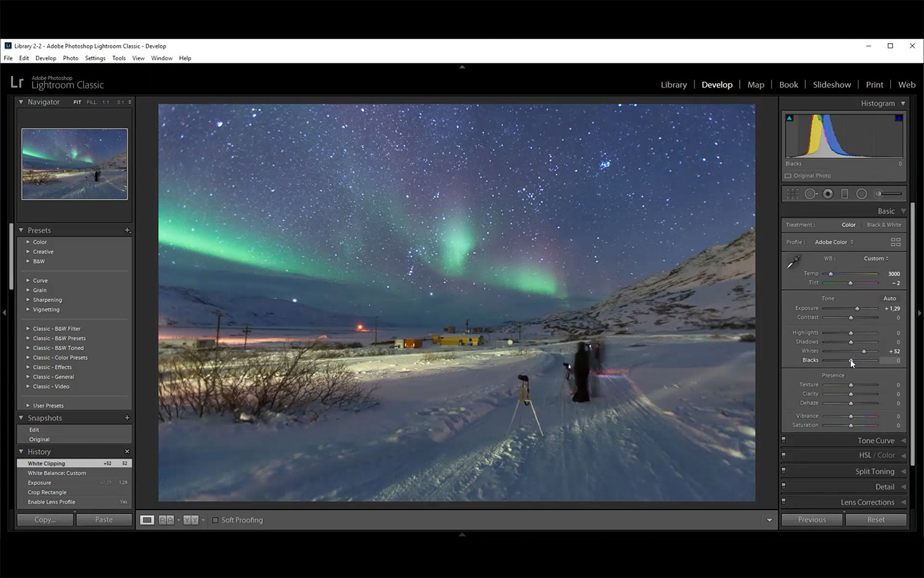Toggle shadow clipping indicator in histogram

(790, 118)
